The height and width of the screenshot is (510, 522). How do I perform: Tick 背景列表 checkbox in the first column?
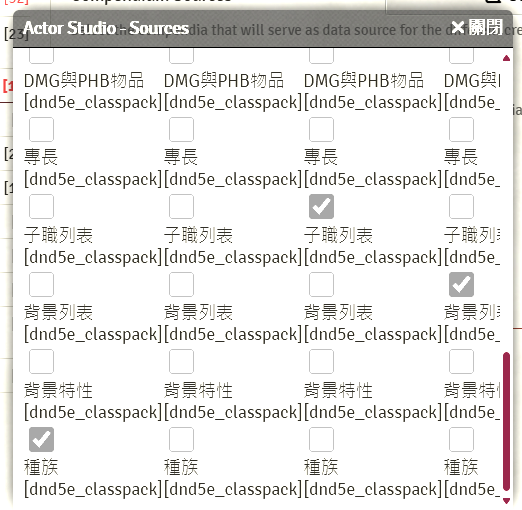pos(41,284)
